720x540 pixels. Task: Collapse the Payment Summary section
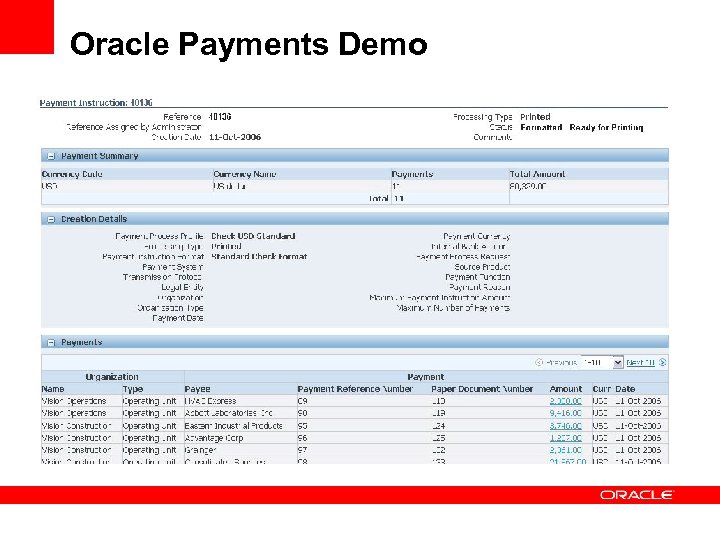51,156
